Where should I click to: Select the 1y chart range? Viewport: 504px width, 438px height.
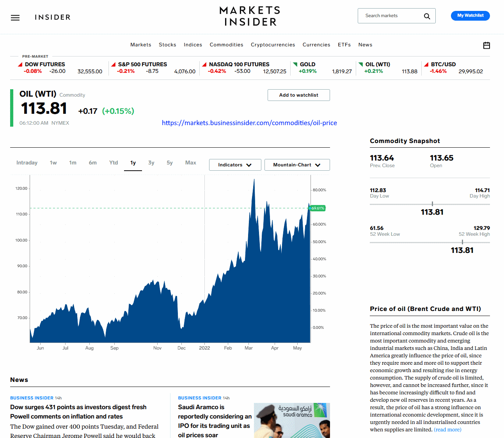[133, 163]
